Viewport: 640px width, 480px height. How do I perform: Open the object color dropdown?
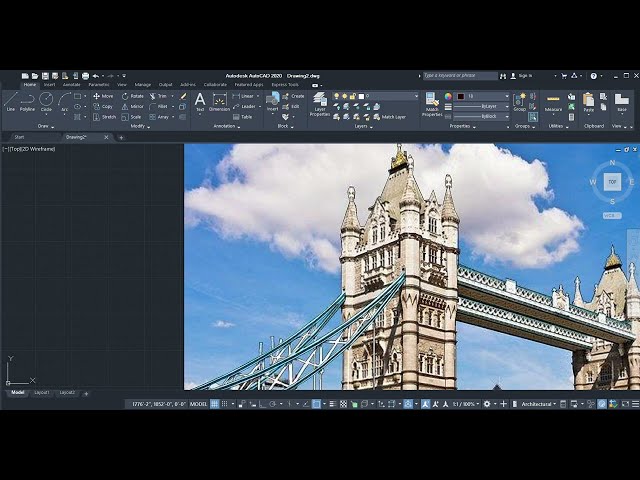[x=507, y=96]
